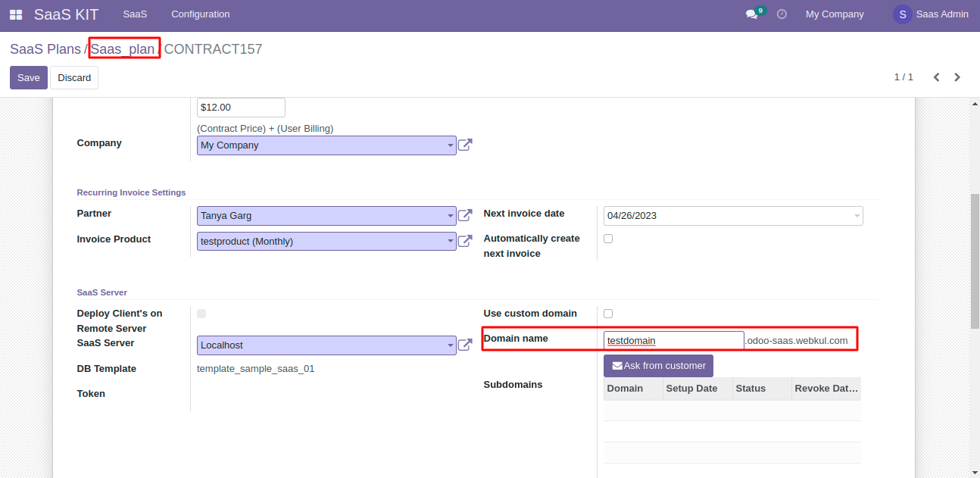
Task: Go to the next record arrow
Action: (957, 77)
